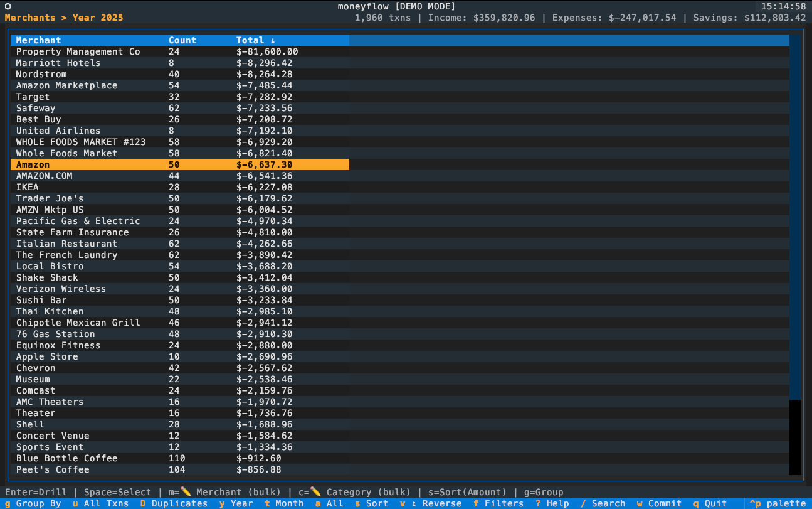Select the United Airlines row
The height and width of the screenshot is (509, 812).
click(x=180, y=131)
